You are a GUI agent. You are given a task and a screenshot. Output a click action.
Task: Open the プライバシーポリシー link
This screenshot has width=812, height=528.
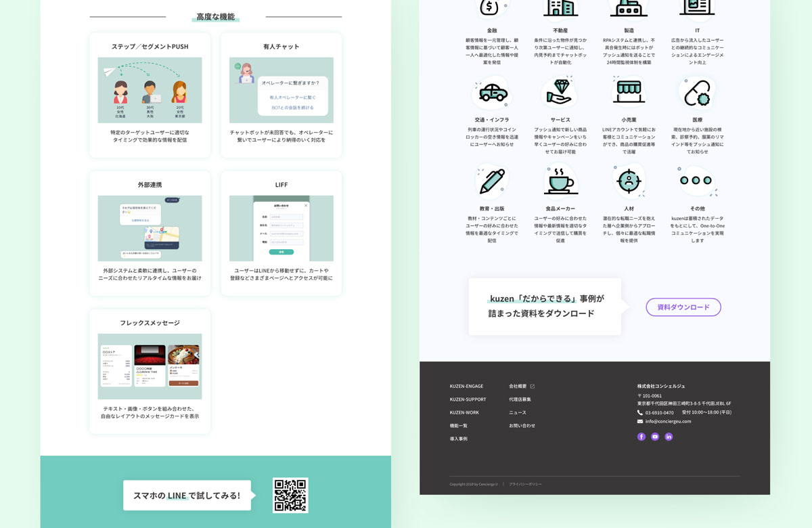(x=525, y=484)
